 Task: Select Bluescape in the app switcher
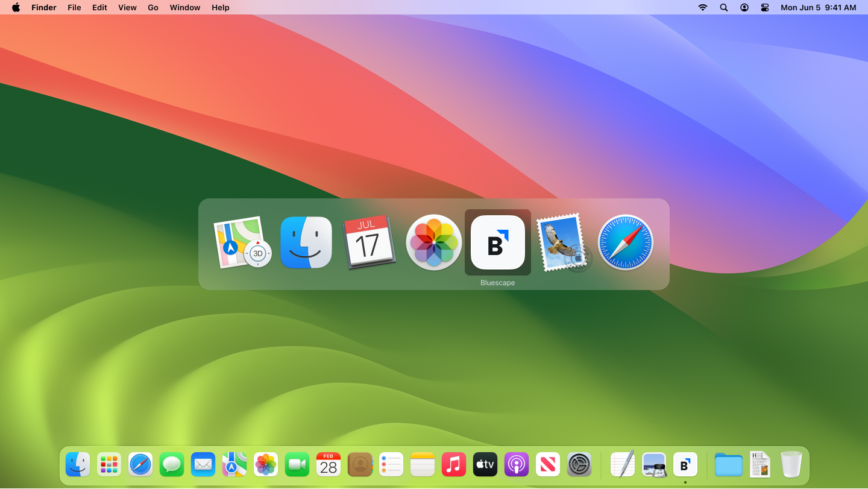[497, 242]
